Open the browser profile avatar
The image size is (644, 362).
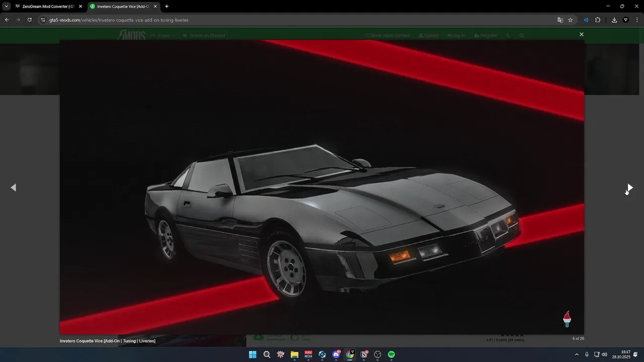tap(626, 20)
